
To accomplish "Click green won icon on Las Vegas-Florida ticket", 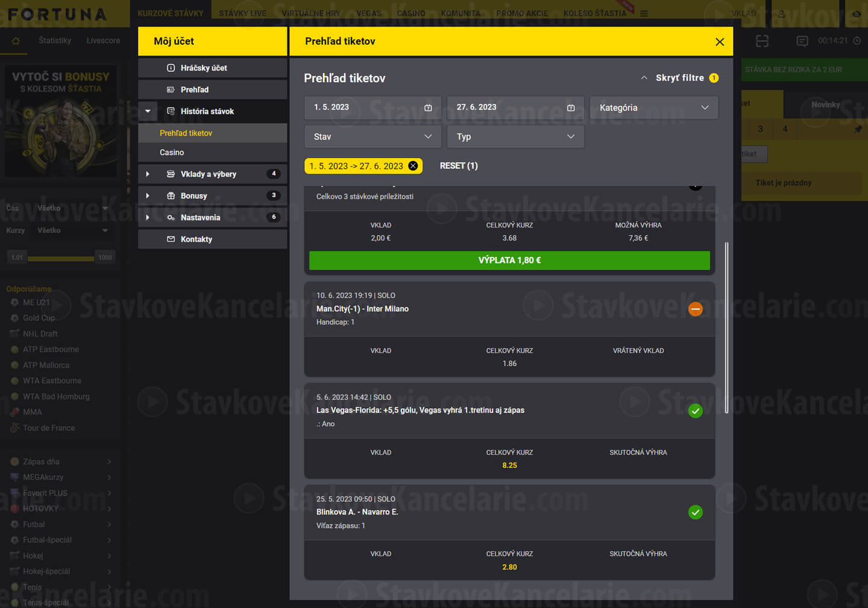I will (696, 411).
